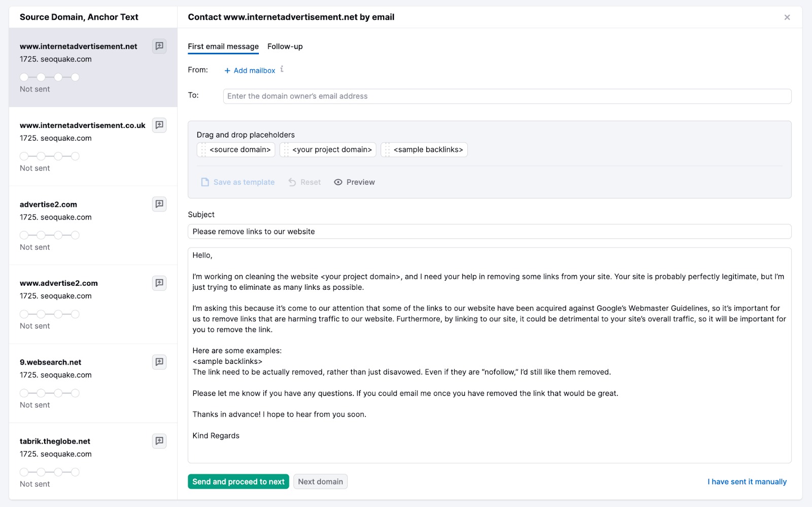Click Add mailbox to choose a sender
This screenshot has width=812, height=507.
point(250,70)
